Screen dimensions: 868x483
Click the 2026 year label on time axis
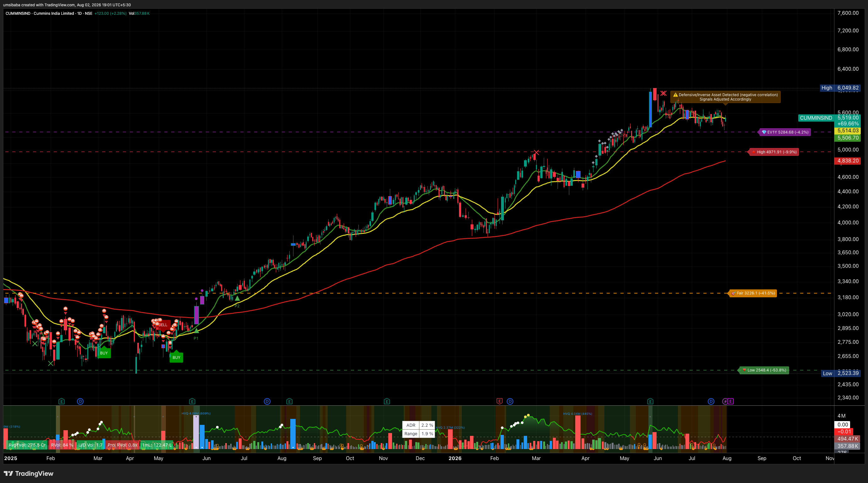pyautogui.click(x=455, y=458)
